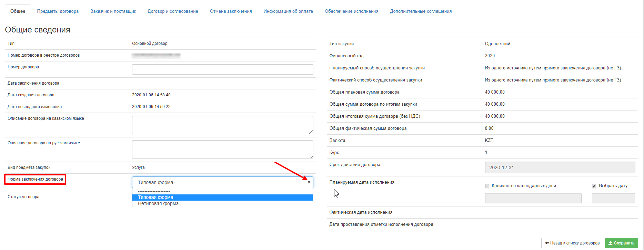Go to 'Отмена заключения' tab
644x250 pixels.
(x=231, y=11)
